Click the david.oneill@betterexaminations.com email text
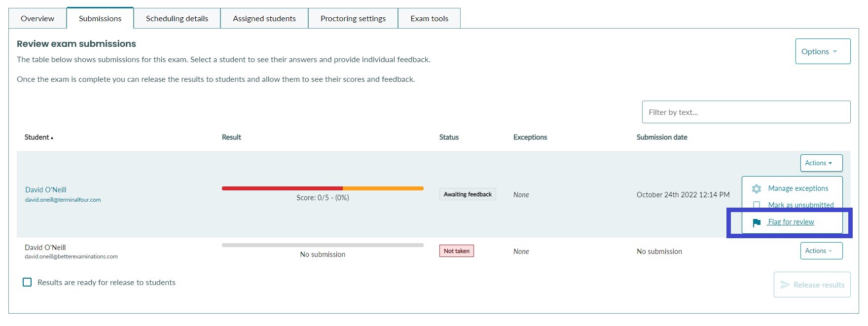Viewport: 868px width, 326px height. point(71,256)
